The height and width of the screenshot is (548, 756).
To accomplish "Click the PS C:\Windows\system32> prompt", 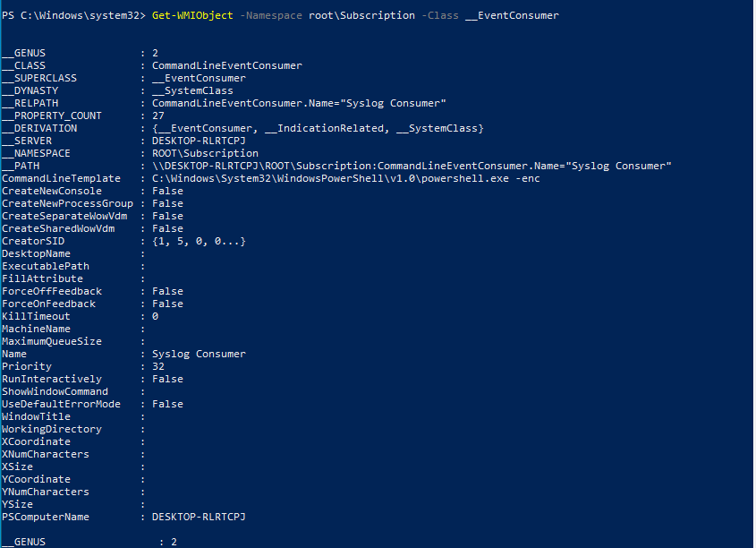I will coord(73,15).
